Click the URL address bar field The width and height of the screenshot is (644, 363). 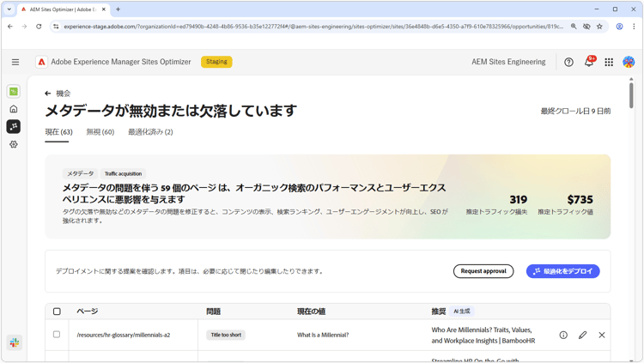coord(313,27)
